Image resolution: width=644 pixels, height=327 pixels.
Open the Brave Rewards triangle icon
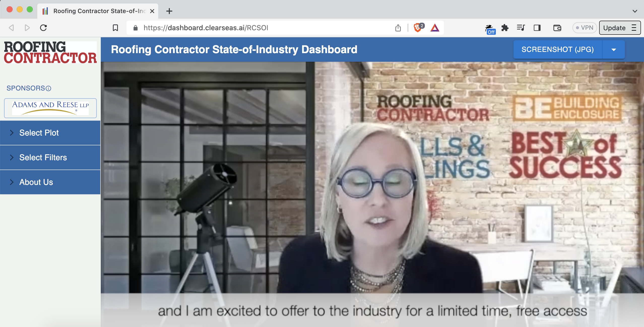coord(435,28)
